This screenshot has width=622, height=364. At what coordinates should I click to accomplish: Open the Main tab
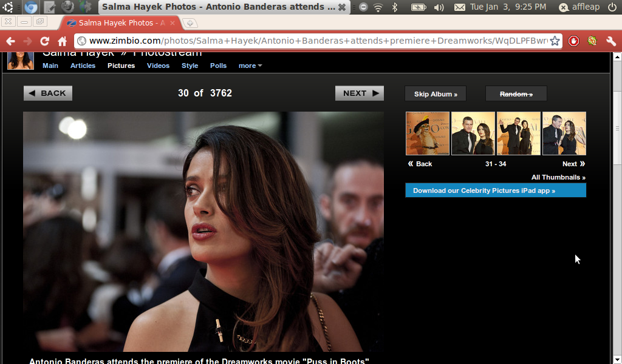point(50,66)
